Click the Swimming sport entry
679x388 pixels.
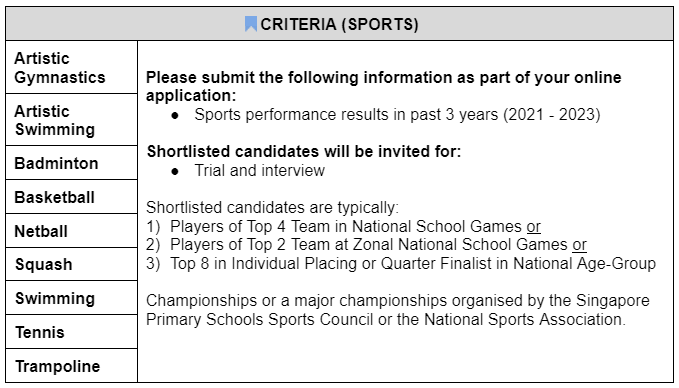pos(72,298)
